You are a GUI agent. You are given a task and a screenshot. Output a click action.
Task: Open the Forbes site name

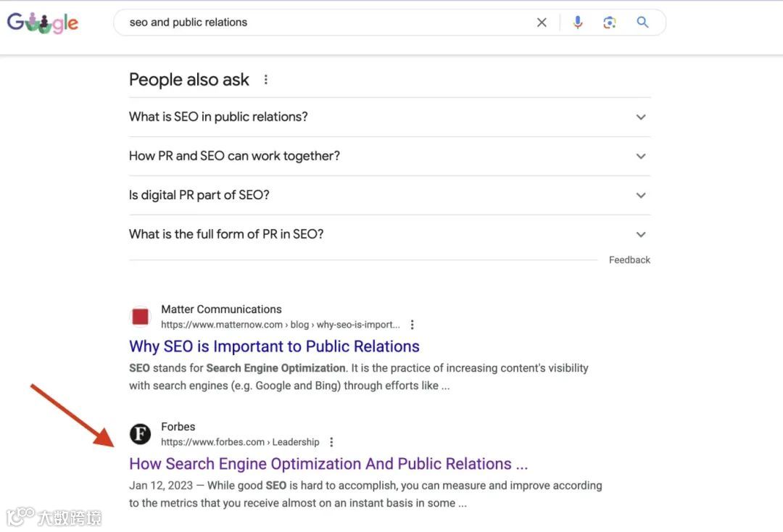point(178,427)
